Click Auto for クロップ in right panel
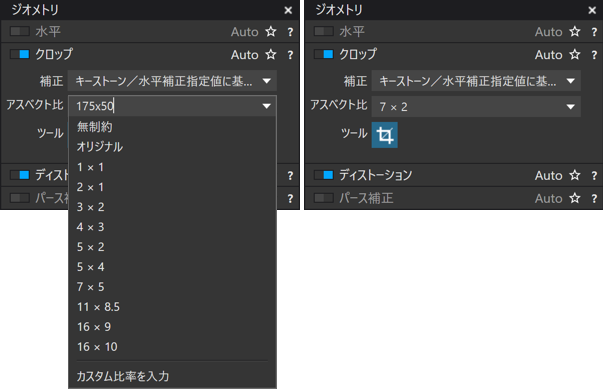Viewport: 603px width, 389px height. coord(548,55)
